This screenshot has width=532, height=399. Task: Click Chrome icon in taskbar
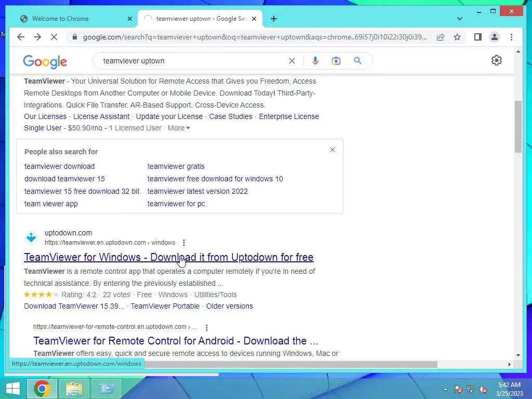pyautogui.click(x=42, y=389)
